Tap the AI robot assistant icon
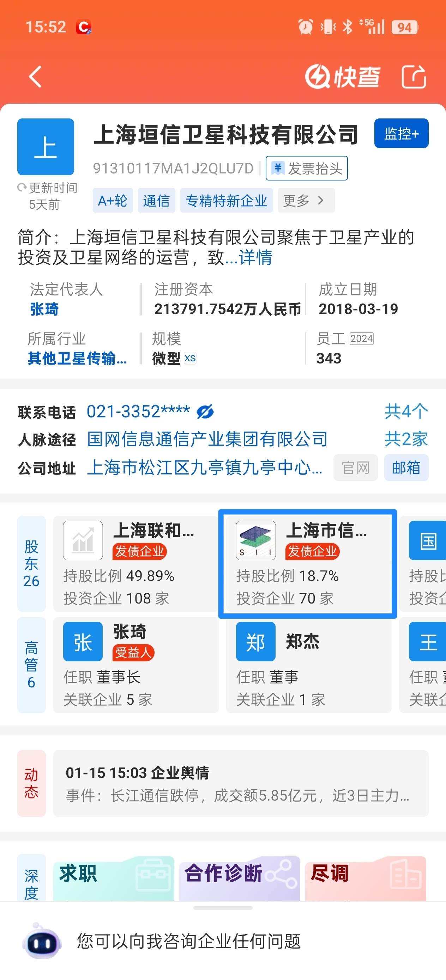Image resolution: width=446 pixels, height=980 pixels. pyautogui.click(x=42, y=941)
